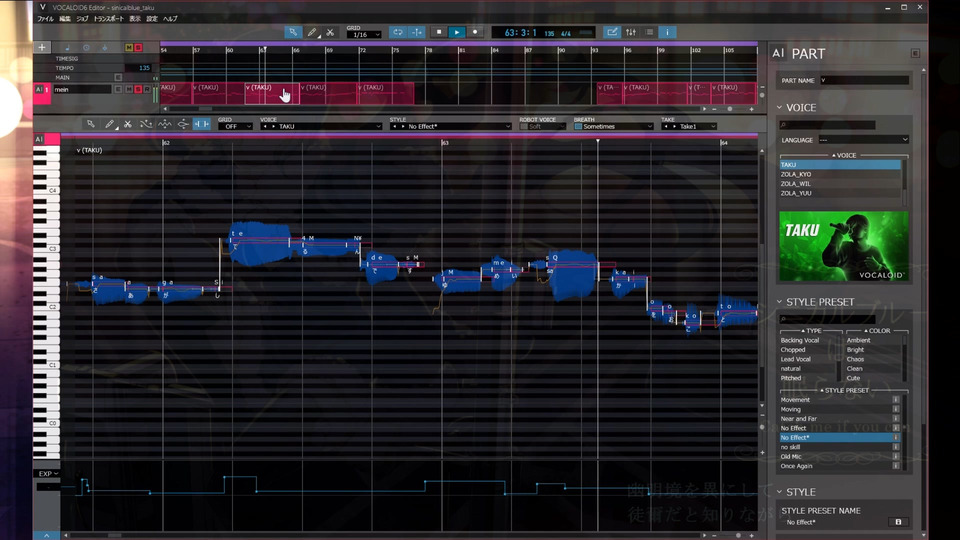Open the list view icon in top toolbar
This screenshot has width=960, height=540.
[649, 32]
